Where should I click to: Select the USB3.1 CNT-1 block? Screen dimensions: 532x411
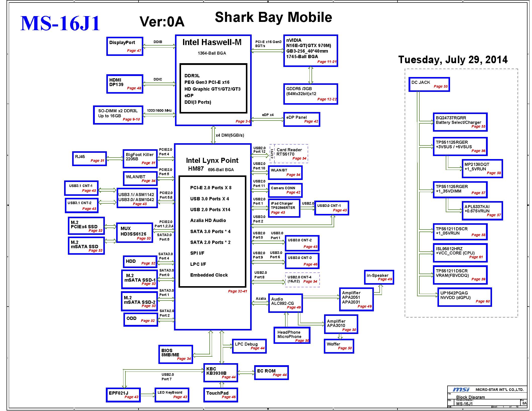tap(81, 188)
